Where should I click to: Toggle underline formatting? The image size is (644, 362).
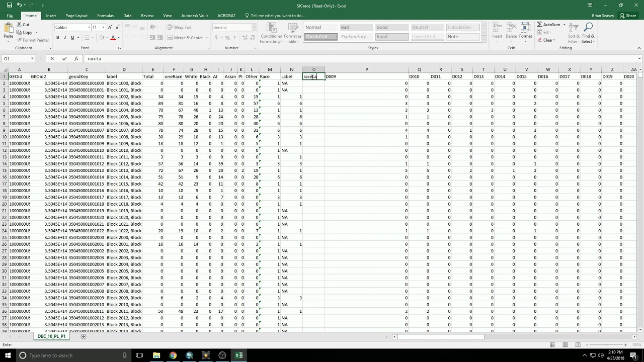(x=72, y=38)
